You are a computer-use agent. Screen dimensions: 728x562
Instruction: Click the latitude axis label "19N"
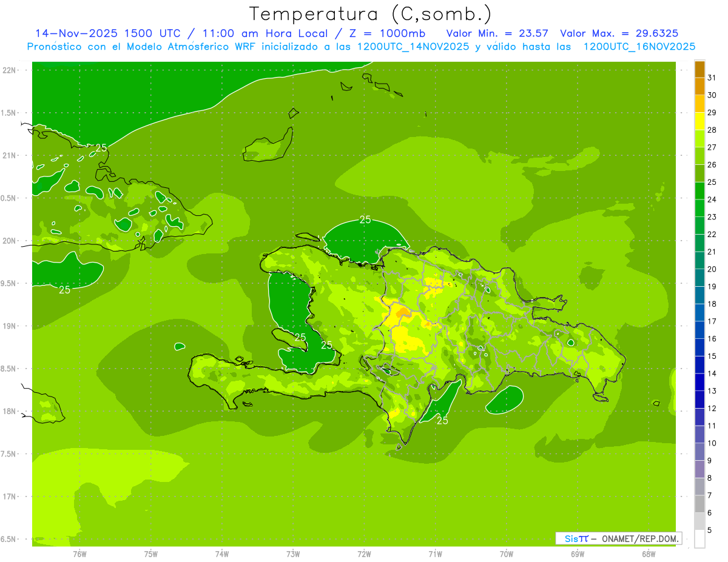tap(10, 326)
